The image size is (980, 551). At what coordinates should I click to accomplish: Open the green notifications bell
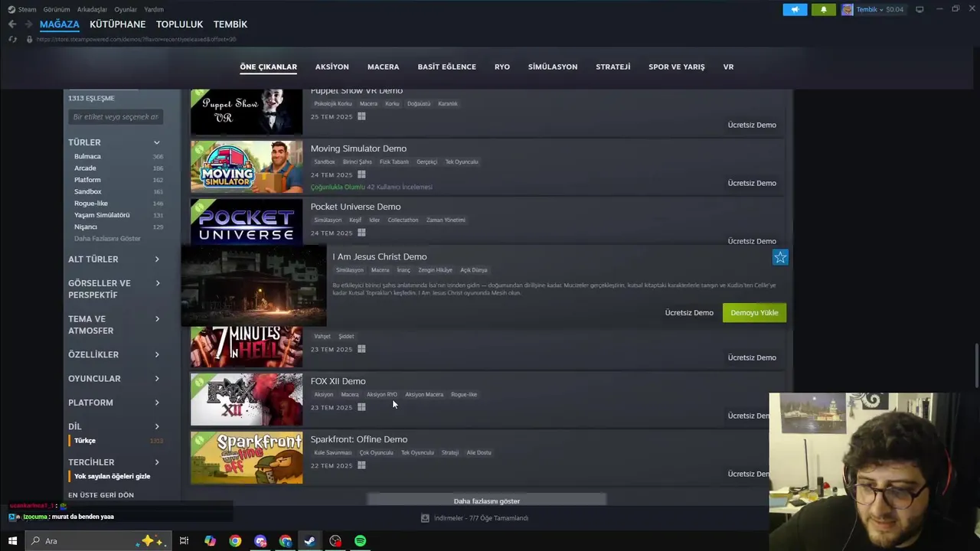pos(824,9)
